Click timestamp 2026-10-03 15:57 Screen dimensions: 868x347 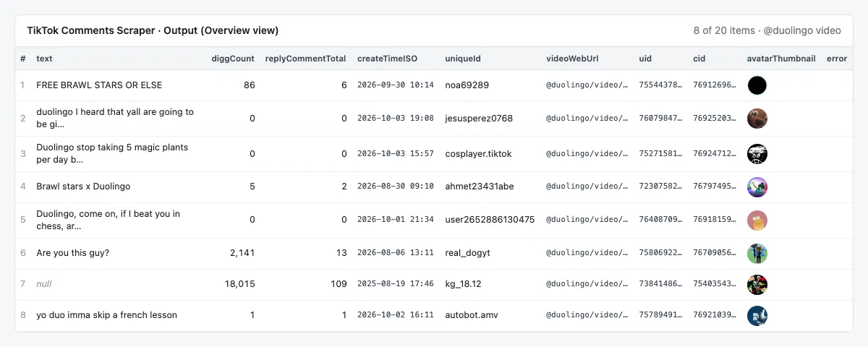click(396, 154)
